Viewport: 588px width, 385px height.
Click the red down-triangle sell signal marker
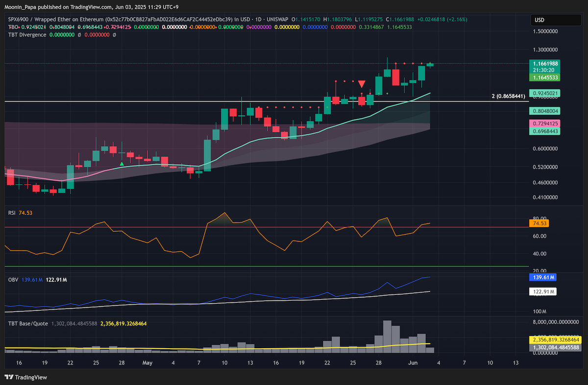click(362, 84)
